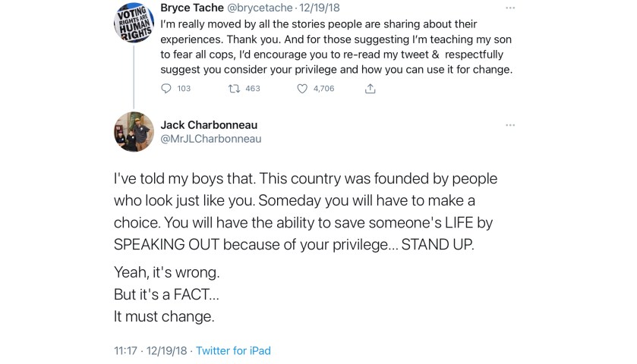
Task: View the 463 retweets count
Action: 252,89
